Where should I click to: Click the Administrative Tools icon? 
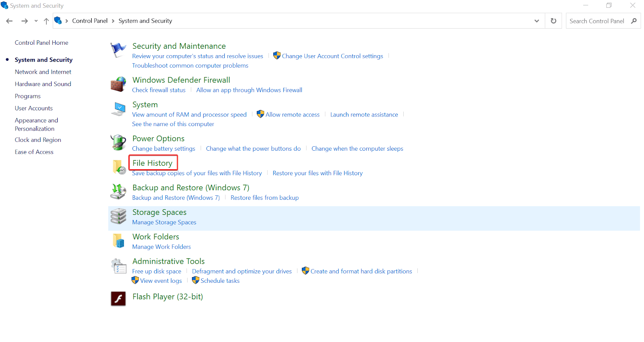pyautogui.click(x=118, y=266)
